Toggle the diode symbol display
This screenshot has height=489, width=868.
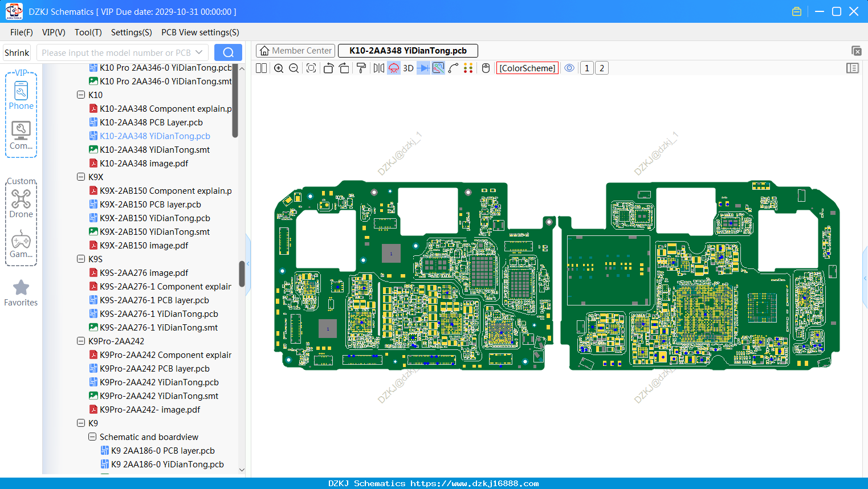coord(423,68)
